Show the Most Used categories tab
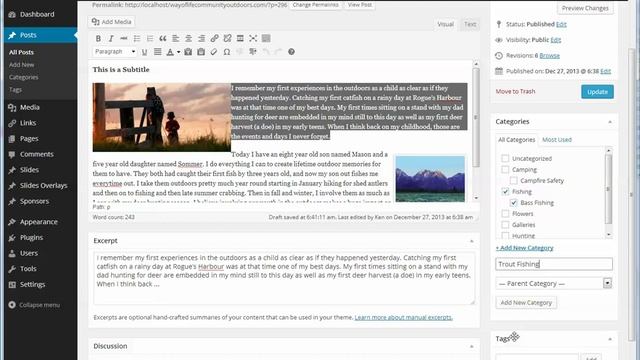This screenshot has height=360, width=640. (x=557, y=140)
